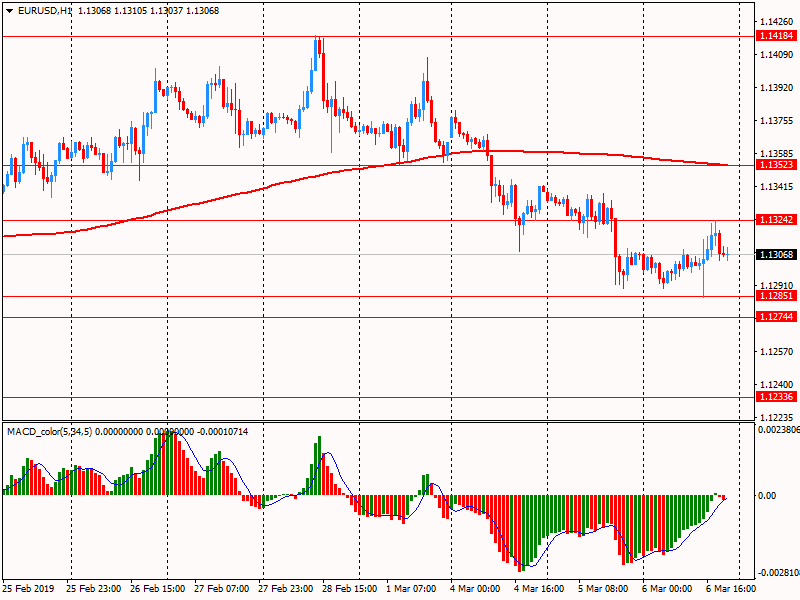Click the MACD_color(5,34,5) indicator label
This screenshot has height=600, width=800.
click(x=49, y=431)
